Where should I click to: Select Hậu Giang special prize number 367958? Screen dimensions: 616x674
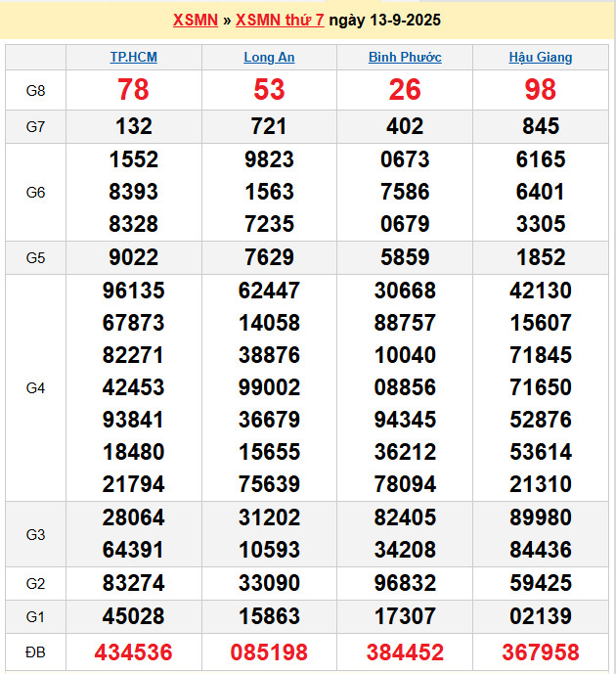click(x=541, y=652)
